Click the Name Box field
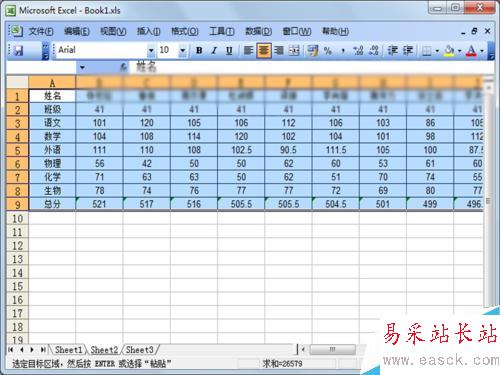 [x=42, y=68]
